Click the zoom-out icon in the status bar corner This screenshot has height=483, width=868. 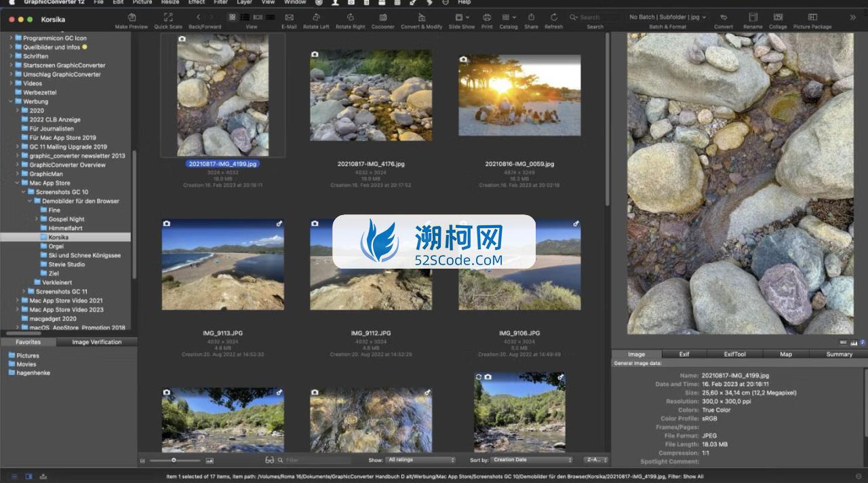point(859,476)
